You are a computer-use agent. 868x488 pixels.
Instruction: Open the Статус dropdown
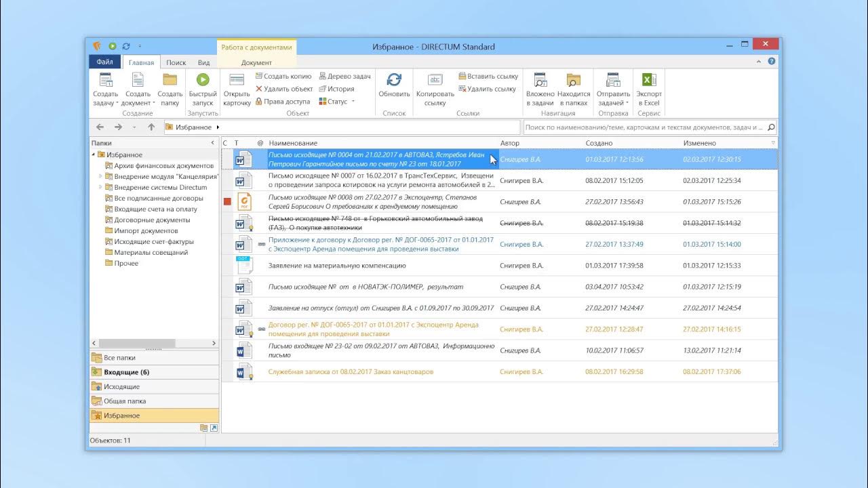click(x=337, y=102)
